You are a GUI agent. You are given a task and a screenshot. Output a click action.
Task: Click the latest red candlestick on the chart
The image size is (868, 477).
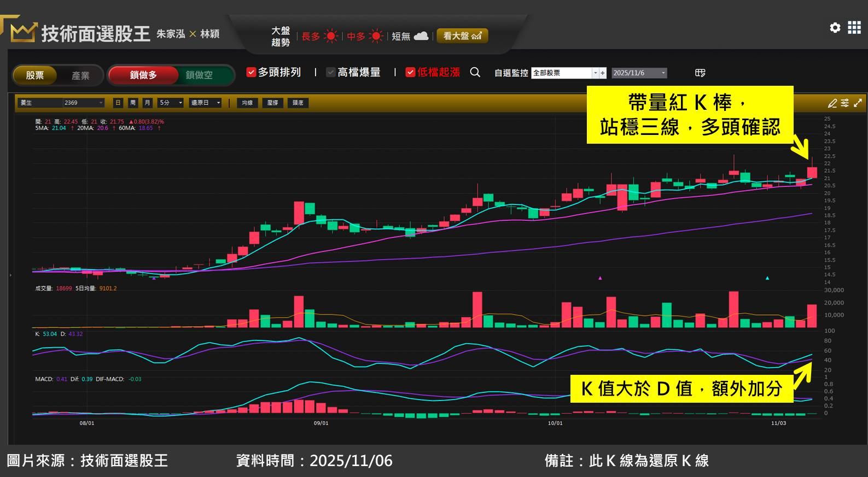[x=812, y=173]
